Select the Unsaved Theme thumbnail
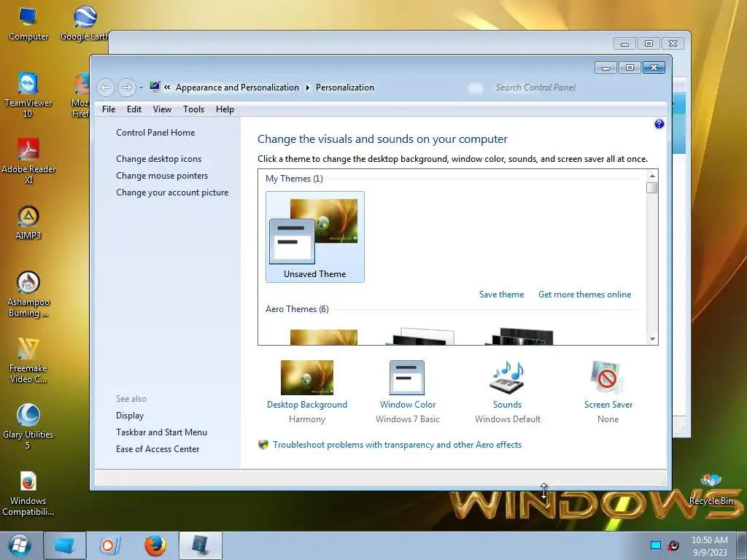The image size is (747, 560). 315,237
